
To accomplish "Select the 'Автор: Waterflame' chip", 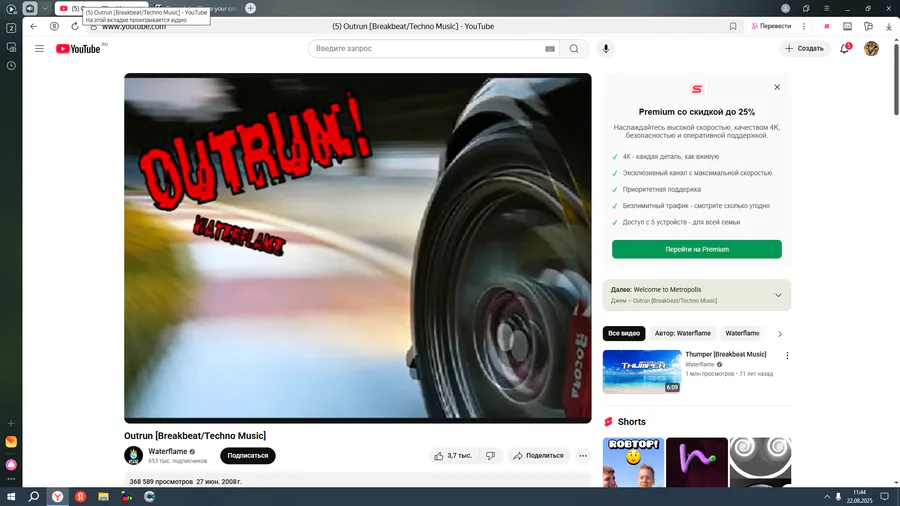I will (x=682, y=333).
